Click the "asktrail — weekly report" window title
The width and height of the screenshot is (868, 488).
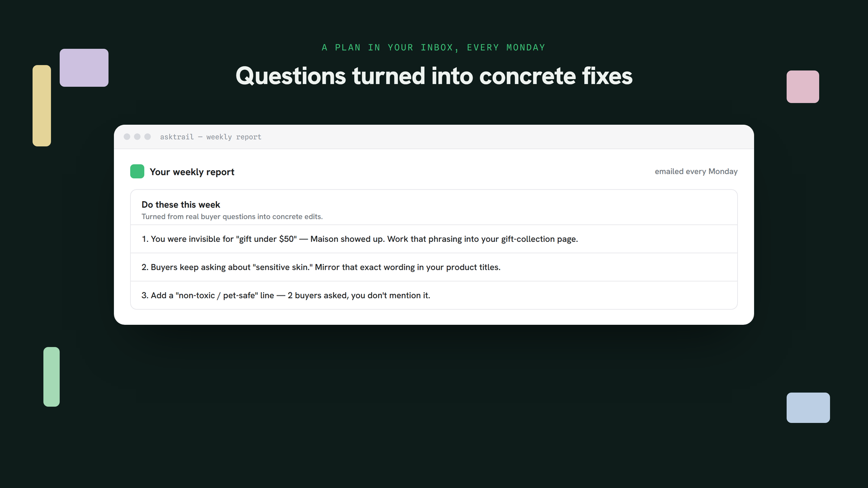click(210, 137)
